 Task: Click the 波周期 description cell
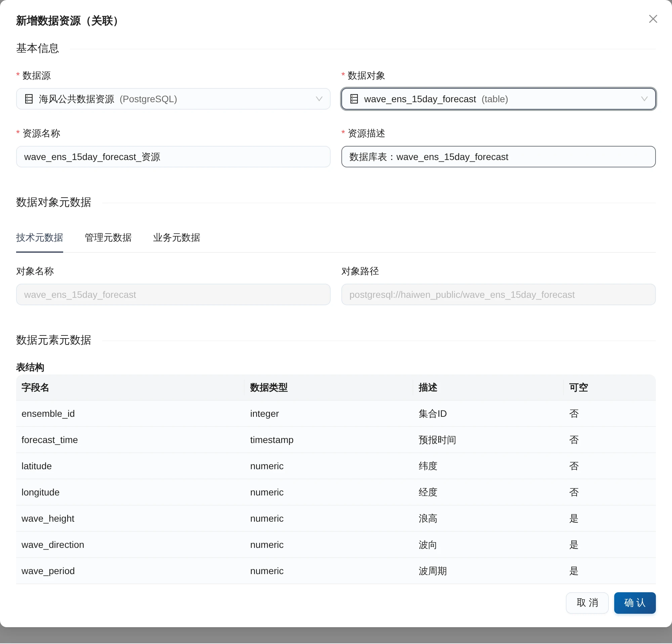tap(488, 571)
